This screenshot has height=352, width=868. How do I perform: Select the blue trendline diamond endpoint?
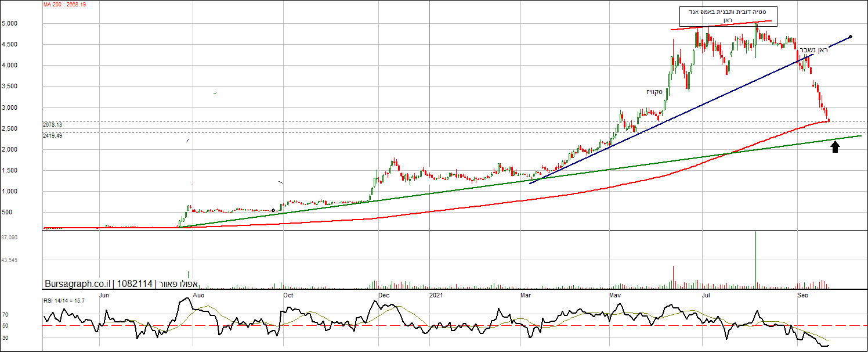tap(850, 37)
